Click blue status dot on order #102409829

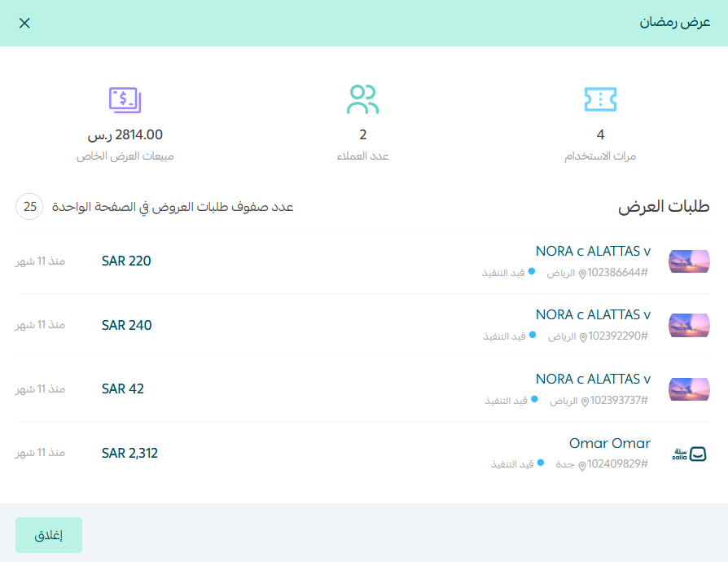pos(541,463)
